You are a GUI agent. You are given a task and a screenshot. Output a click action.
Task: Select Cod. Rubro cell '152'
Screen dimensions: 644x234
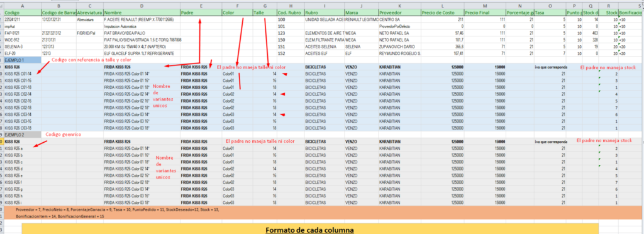[291, 53]
